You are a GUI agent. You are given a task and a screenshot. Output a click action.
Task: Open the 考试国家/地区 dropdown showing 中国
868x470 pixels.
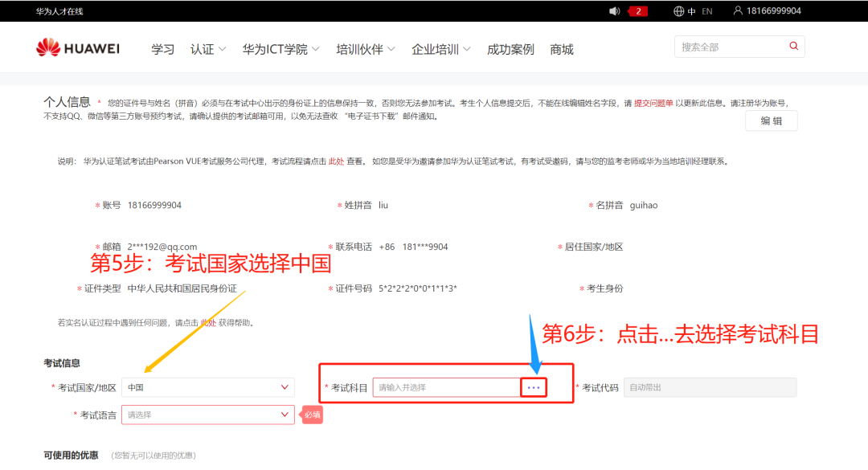tap(208, 387)
